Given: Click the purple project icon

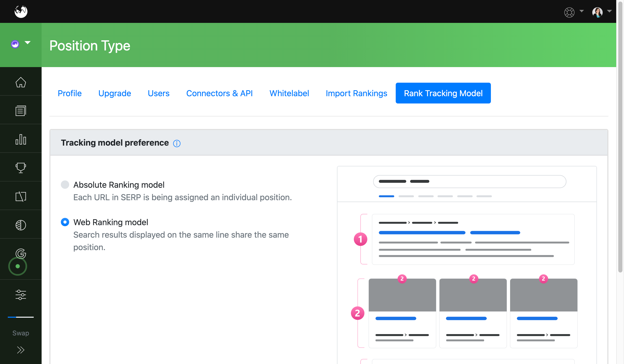Looking at the screenshot, I should click(15, 44).
